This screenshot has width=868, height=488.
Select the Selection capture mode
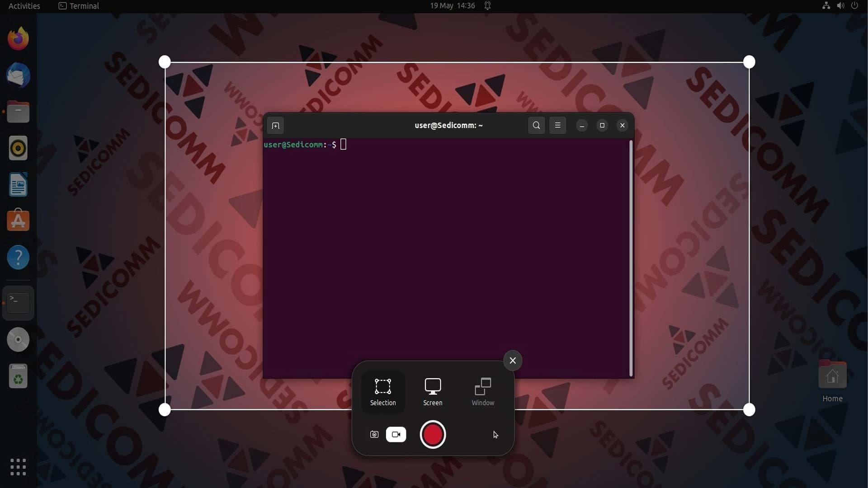pyautogui.click(x=383, y=392)
